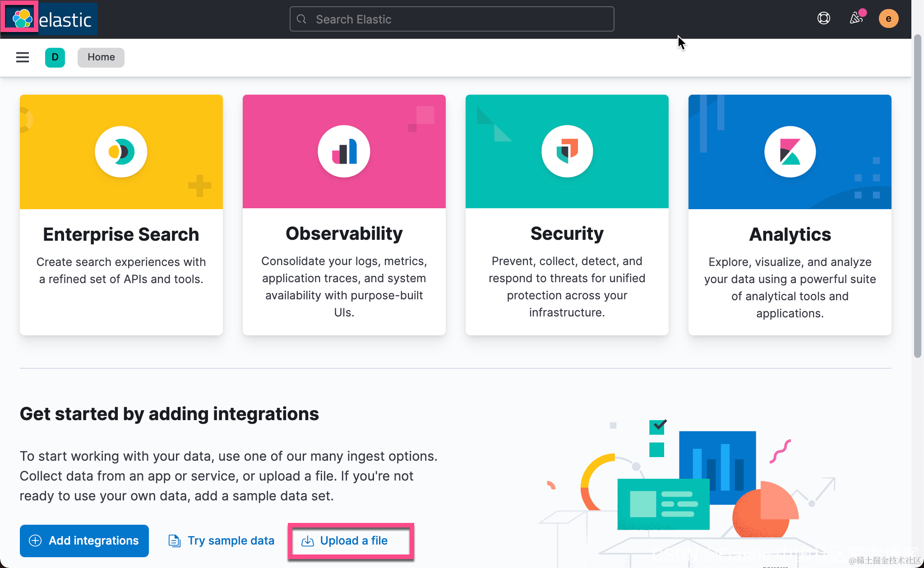Open the Enterprise Search card title
This screenshot has height=568, width=924.
tap(121, 234)
